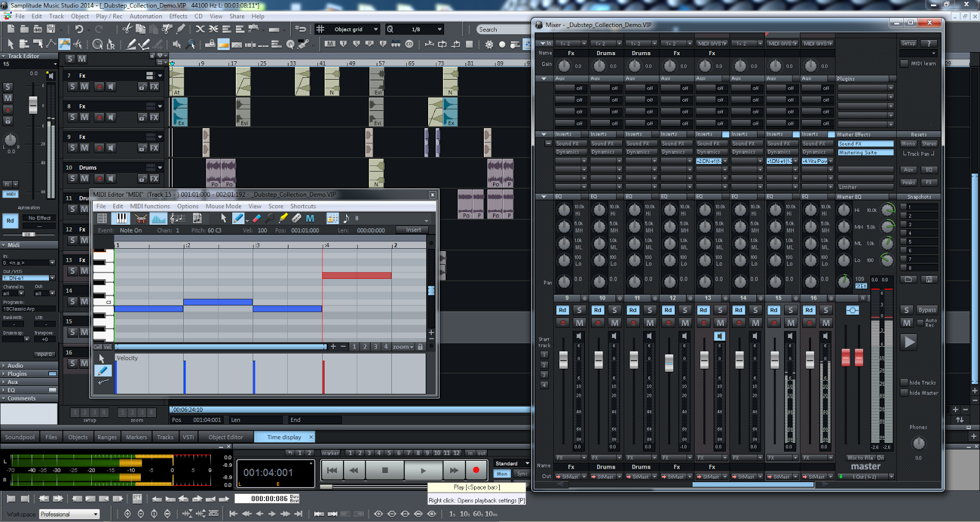Expand the Comments section in Track Editor
Screen dimensions: 980x522
29,398
